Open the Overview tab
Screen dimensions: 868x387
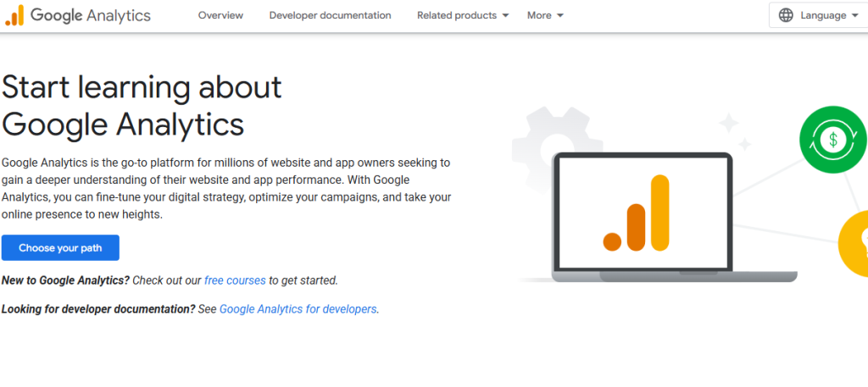coord(220,15)
